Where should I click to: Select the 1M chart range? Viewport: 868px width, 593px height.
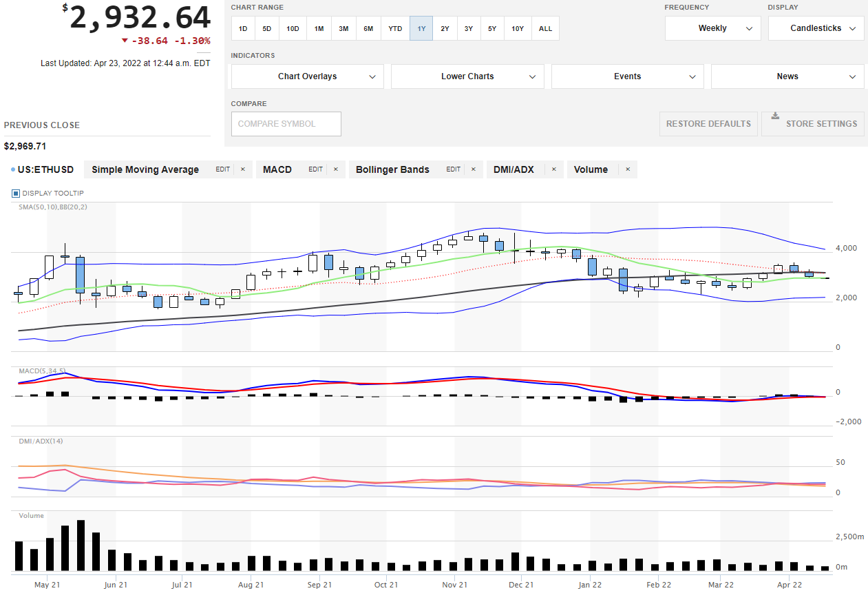[319, 29]
